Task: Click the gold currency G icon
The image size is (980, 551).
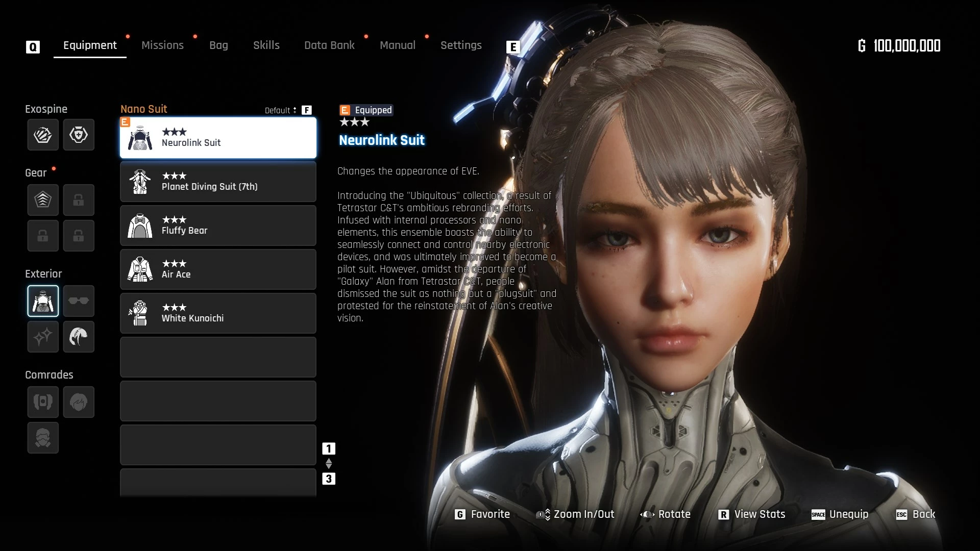Action: point(862,46)
